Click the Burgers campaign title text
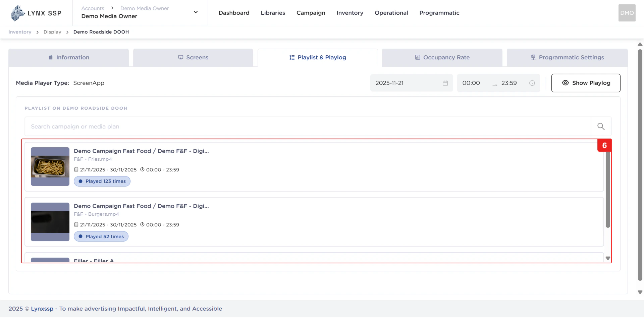 (x=141, y=206)
